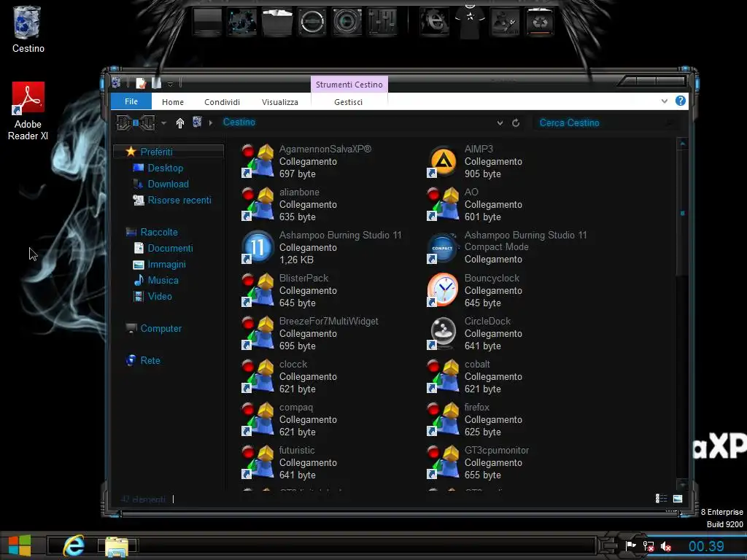Open Explorer help question mark
The image size is (747, 560).
[x=681, y=101]
